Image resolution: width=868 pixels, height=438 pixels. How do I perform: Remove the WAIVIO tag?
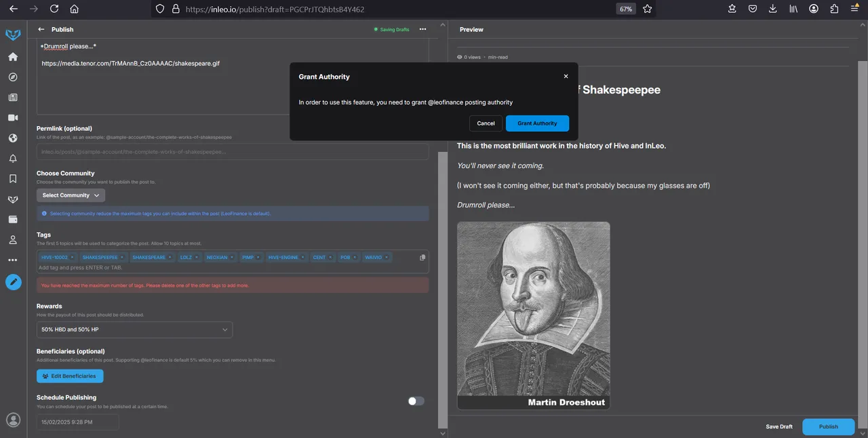click(x=387, y=258)
